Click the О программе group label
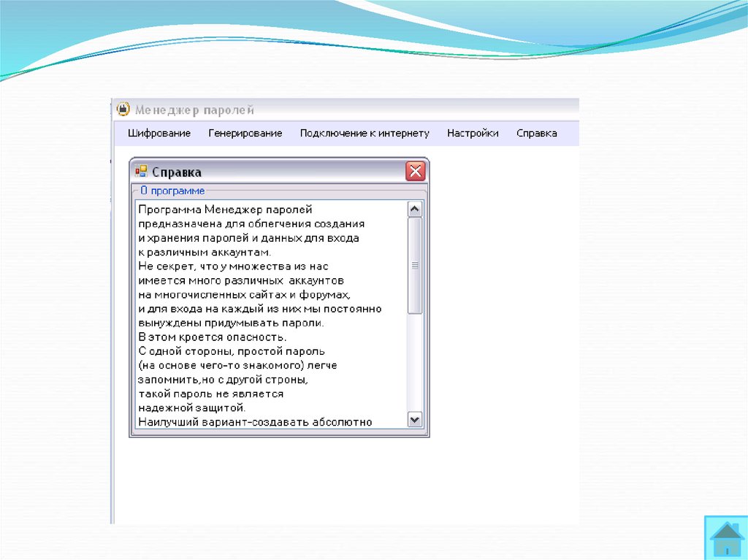The image size is (748, 560). point(172,191)
